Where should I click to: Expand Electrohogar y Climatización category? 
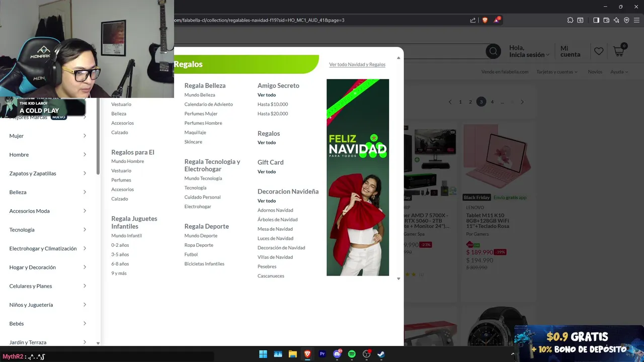[x=85, y=248]
